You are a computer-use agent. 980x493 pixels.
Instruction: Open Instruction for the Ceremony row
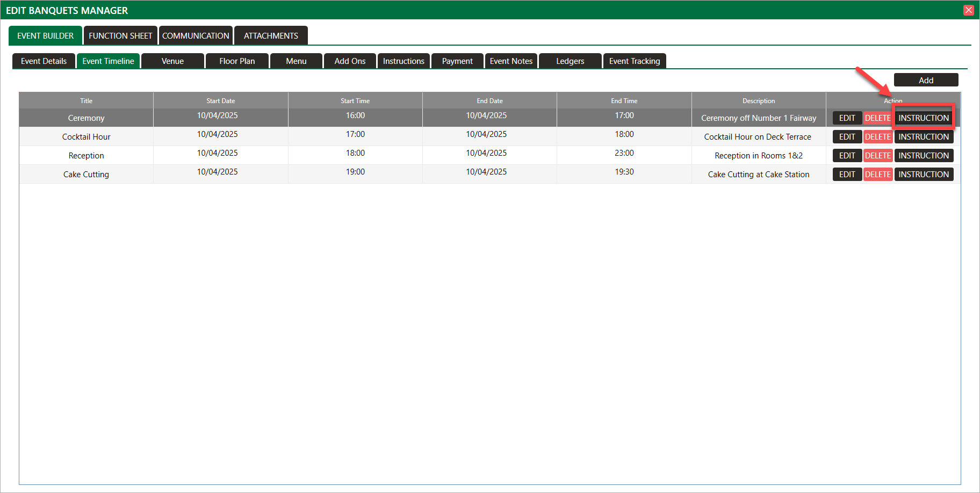pyautogui.click(x=924, y=118)
